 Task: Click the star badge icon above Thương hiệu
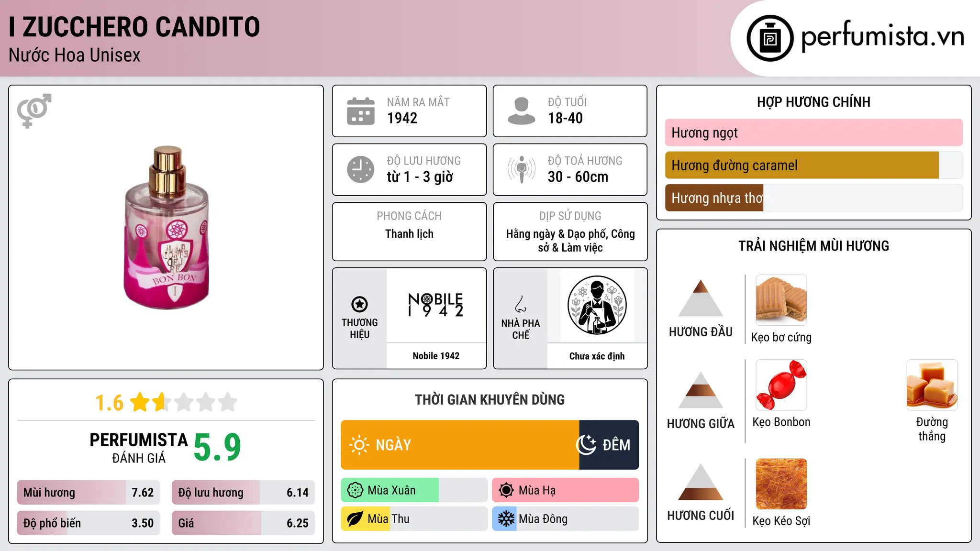pyautogui.click(x=359, y=304)
